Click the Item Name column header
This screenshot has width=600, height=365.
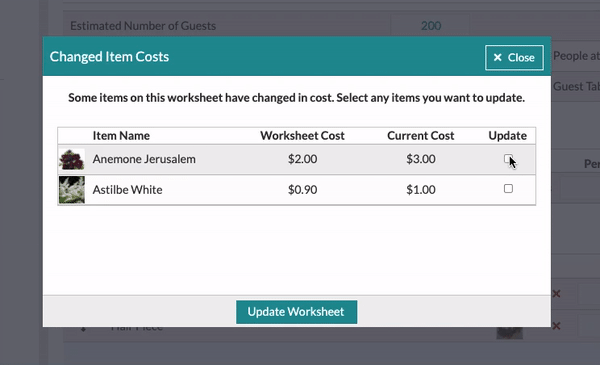coord(121,135)
